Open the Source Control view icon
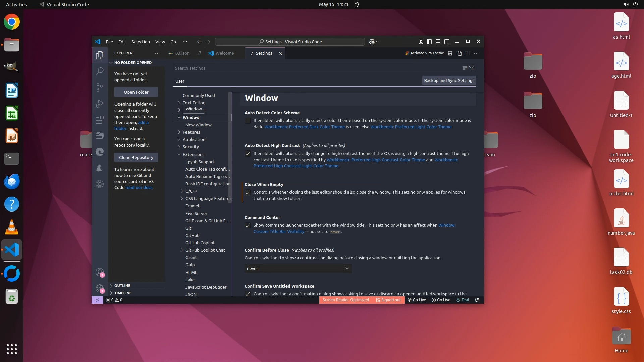The height and width of the screenshot is (362, 644). point(100,87)
